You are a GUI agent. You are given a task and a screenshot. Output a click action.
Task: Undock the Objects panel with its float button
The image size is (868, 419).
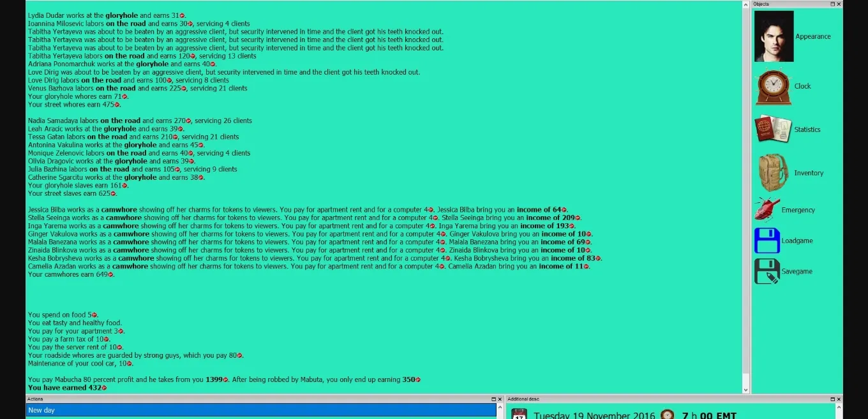[832, 4]
